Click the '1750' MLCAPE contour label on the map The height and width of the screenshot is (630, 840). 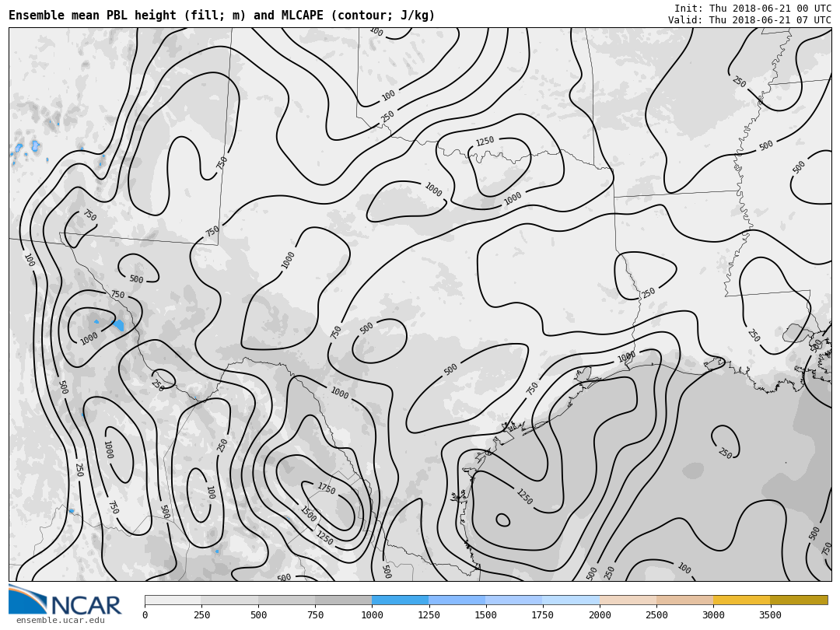(x=326, y=488)
